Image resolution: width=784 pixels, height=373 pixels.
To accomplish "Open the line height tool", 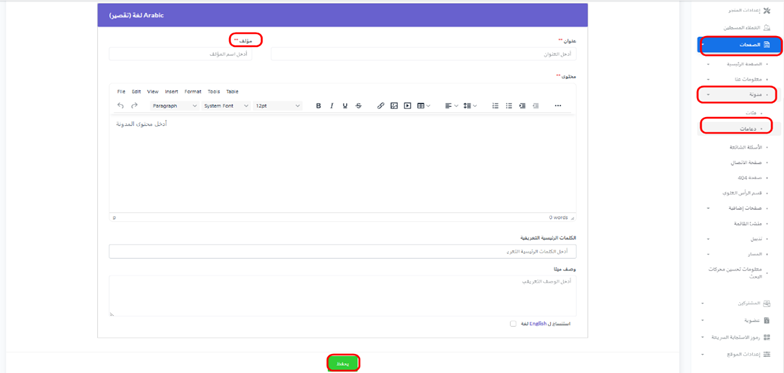I will coord(470,106).
